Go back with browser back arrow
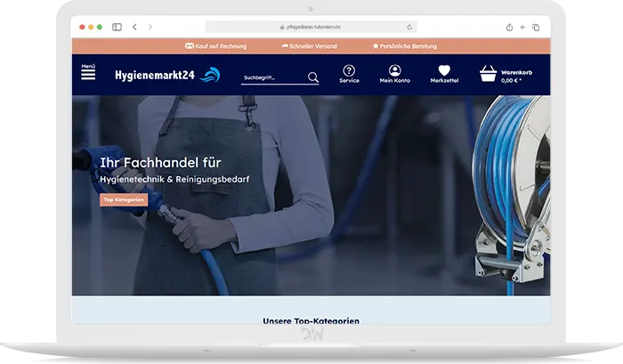 134,27
